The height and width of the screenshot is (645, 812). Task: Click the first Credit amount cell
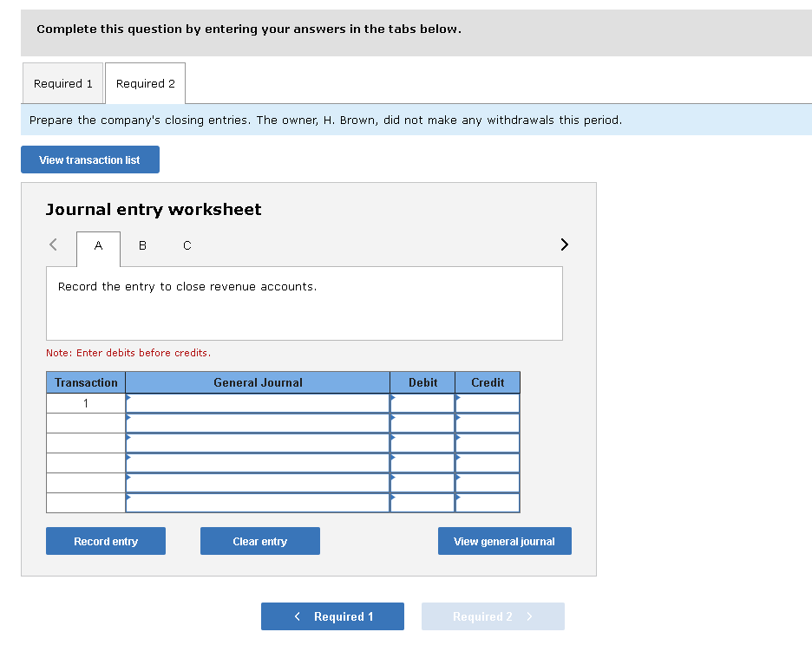488,402
